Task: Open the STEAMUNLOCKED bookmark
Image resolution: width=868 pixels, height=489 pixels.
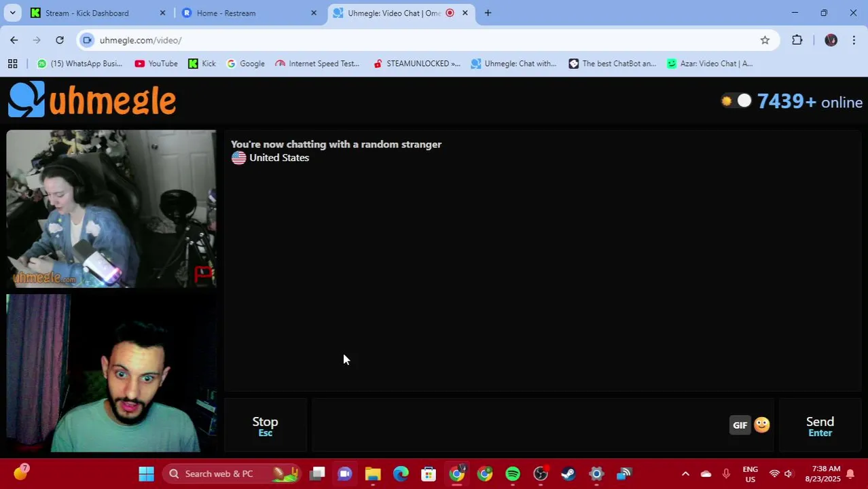Action: 417,63
